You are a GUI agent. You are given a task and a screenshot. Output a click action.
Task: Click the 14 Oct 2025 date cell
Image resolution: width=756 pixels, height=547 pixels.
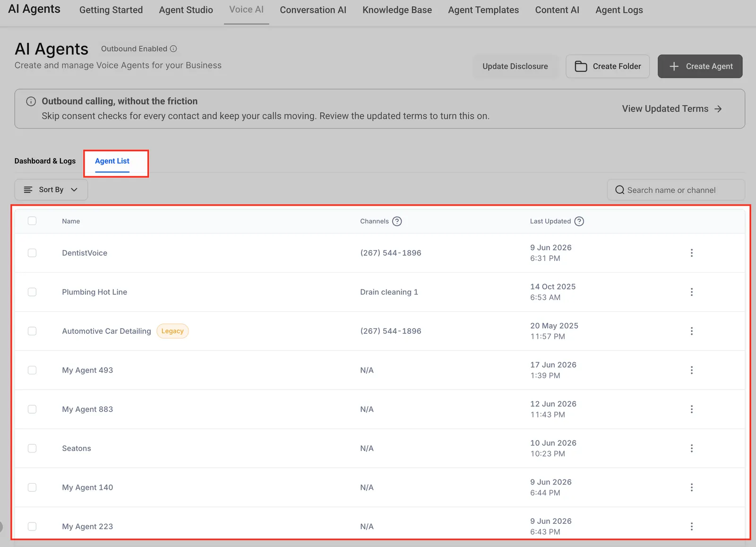point(553,292)
